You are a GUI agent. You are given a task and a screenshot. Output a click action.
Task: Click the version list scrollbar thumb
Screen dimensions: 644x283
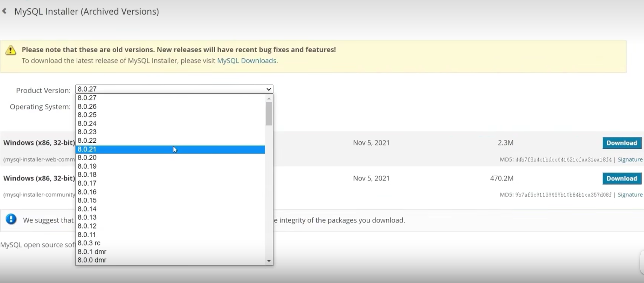[x=269, y=114]
